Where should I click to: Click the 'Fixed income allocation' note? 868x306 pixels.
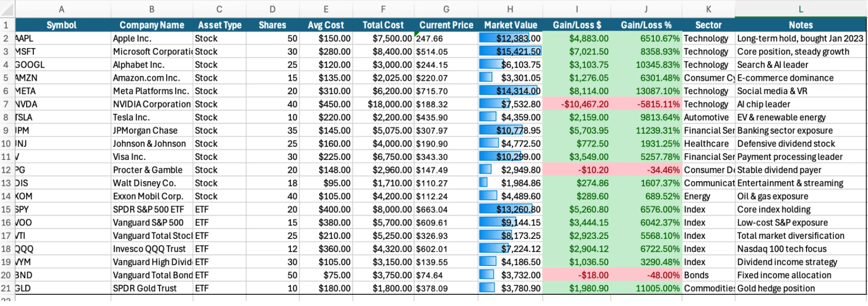(x=800, y=275)
